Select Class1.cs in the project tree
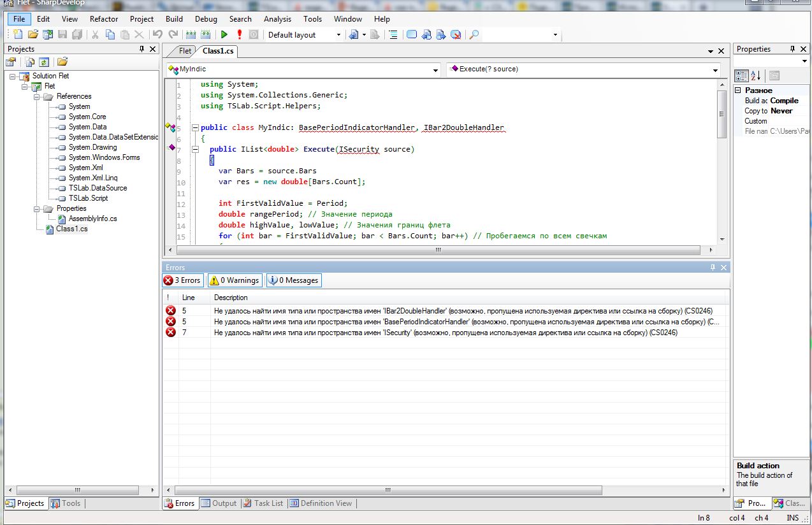The image size is (812, 525). [71, 229]
